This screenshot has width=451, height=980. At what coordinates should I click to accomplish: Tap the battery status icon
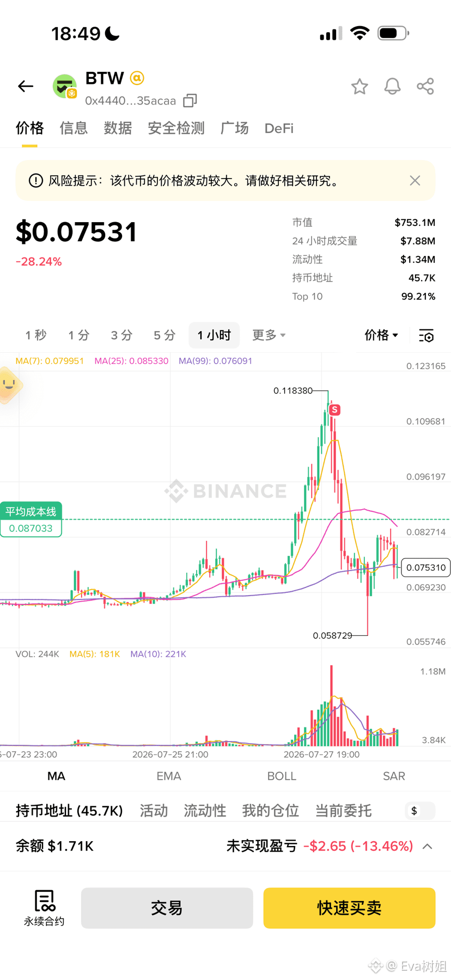coord(393,33)
